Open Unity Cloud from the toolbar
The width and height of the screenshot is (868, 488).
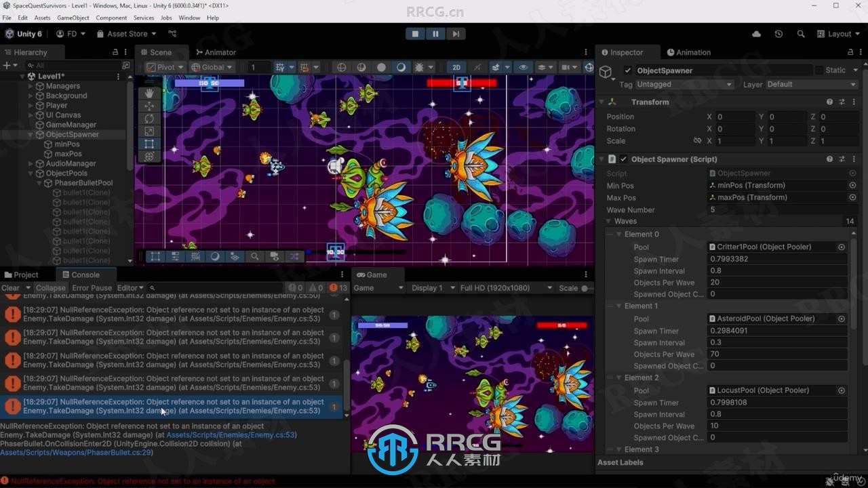coord(757,34)
